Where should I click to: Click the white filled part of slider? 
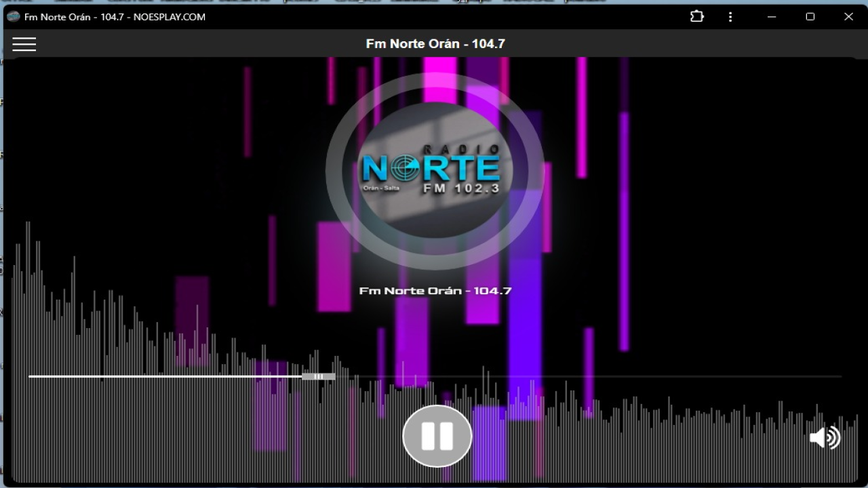pyautogui.click(x=163, y=376)
